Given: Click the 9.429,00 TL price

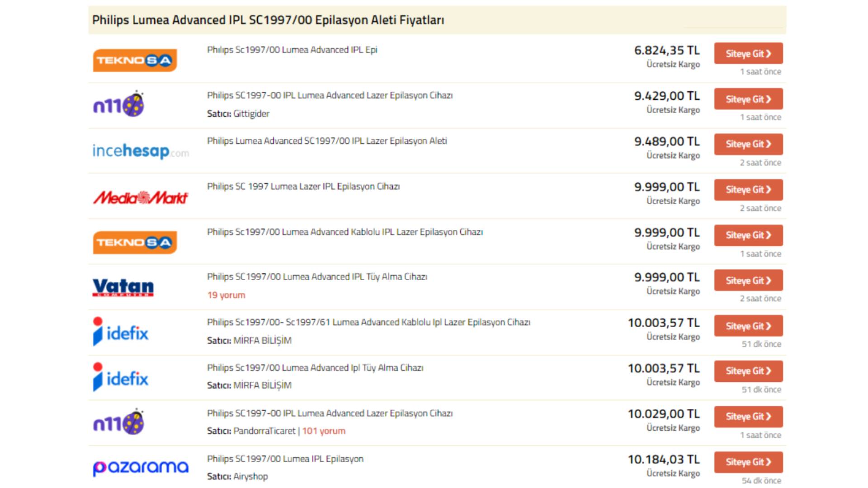Looking at the screenshot, I should (x=667, y=96).
